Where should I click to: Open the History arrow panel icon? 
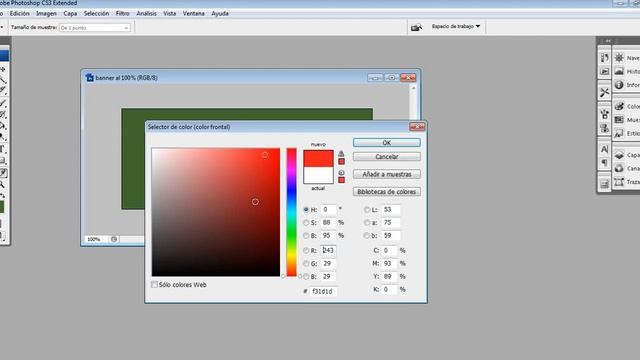coord(604,58)
